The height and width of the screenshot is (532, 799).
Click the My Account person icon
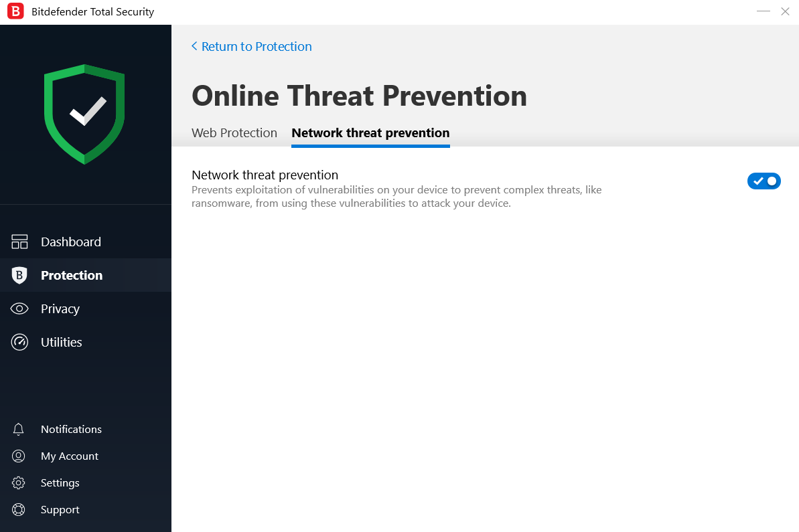[18, 456]
